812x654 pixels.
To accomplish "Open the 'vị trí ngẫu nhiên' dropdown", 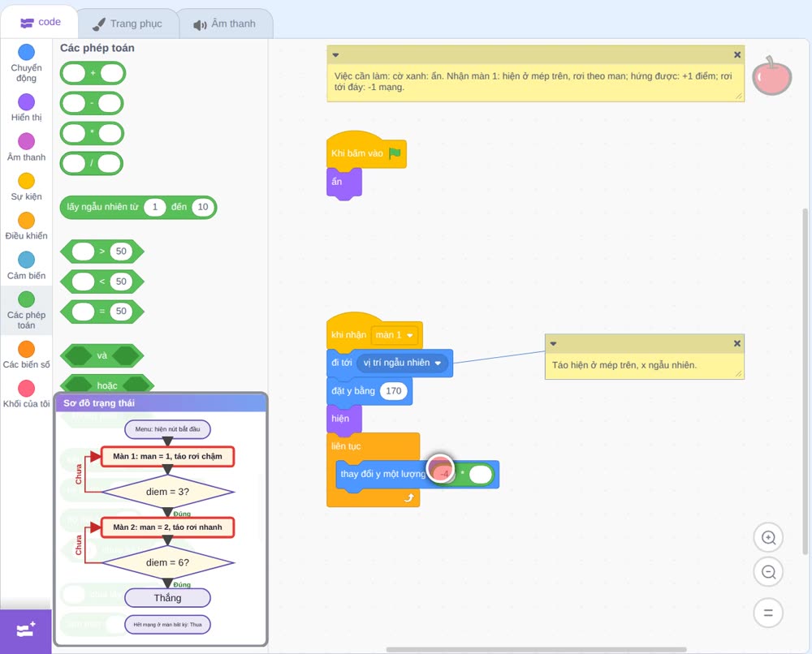I will click(x=402, y=363).
